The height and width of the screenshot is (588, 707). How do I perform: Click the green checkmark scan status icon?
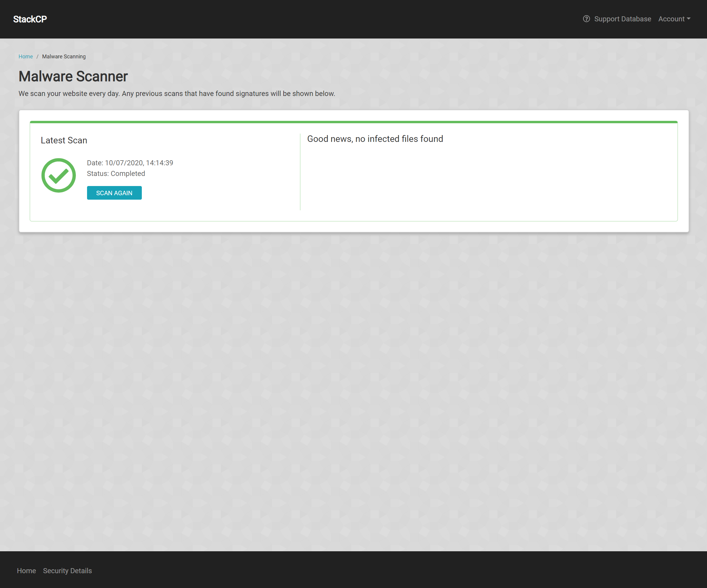[x=59, y=175]
